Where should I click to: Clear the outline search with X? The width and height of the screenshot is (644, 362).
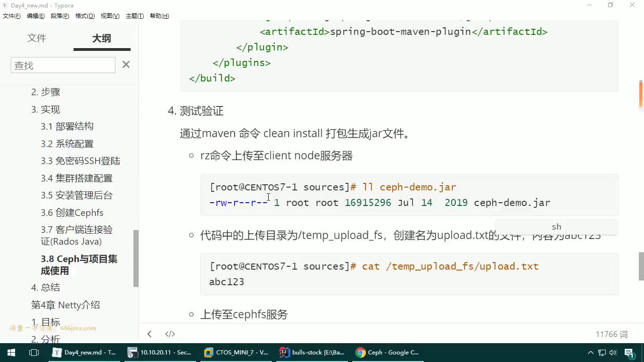click(126, 65)
